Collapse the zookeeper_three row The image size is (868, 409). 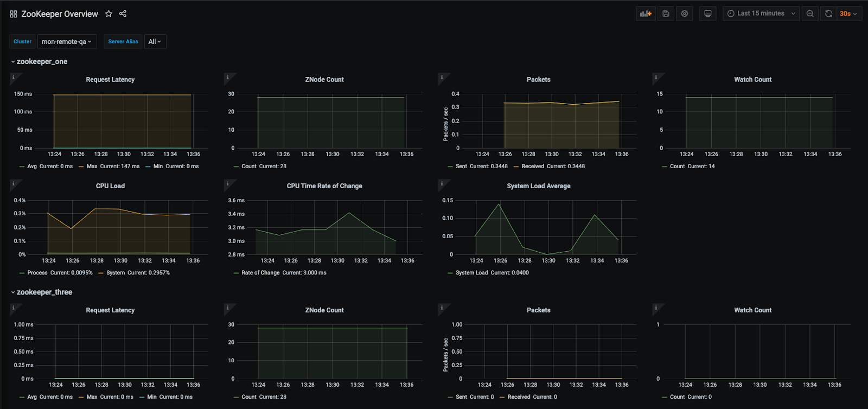pos(41,292)
